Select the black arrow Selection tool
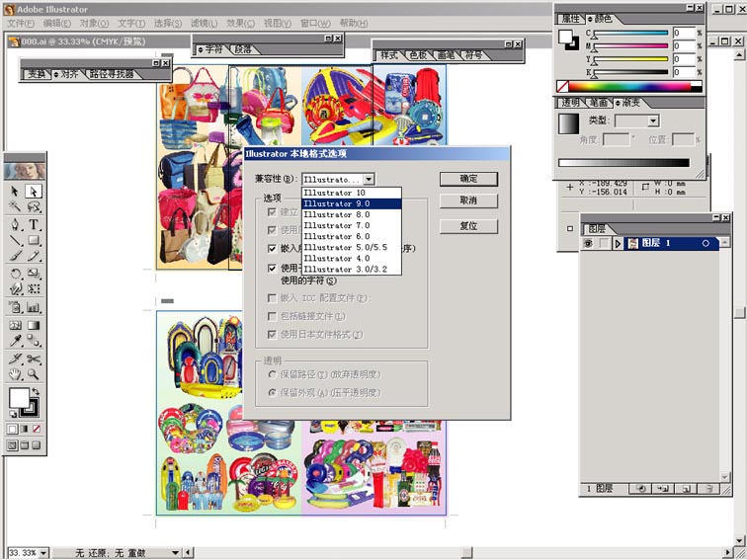The height and width of the screenshot is (560, 747). pyautogui.click(x=15, y=191)
